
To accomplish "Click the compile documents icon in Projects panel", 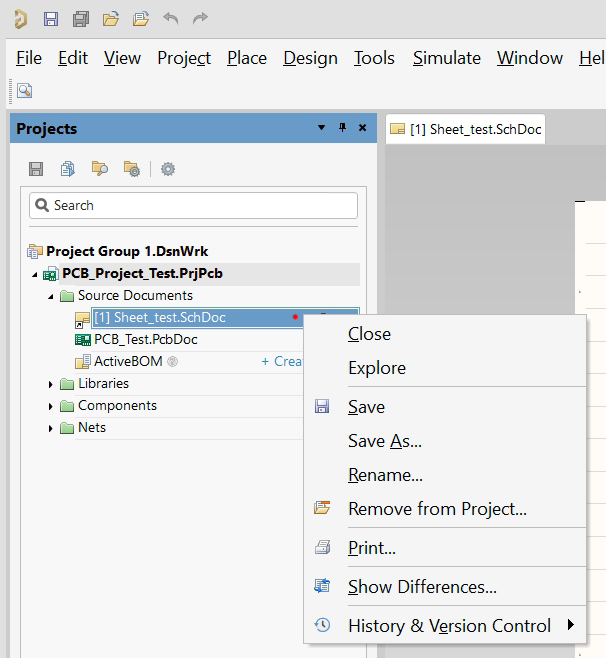I will [68, 169].
